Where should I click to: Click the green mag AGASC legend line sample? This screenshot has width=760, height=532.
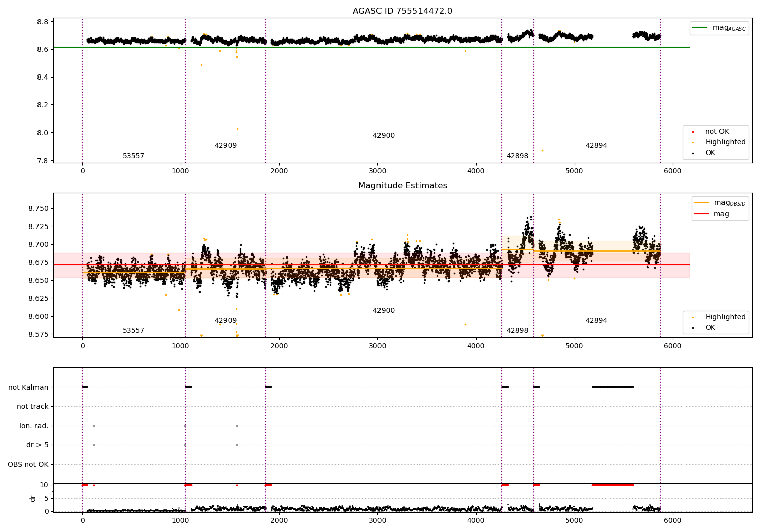pyautogui.click(x=700, y=28)
